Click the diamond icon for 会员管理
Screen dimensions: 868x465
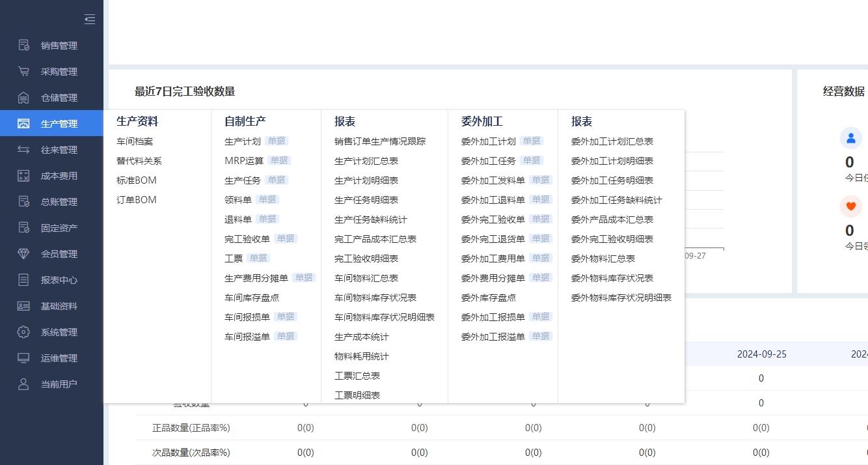[23, 254]
